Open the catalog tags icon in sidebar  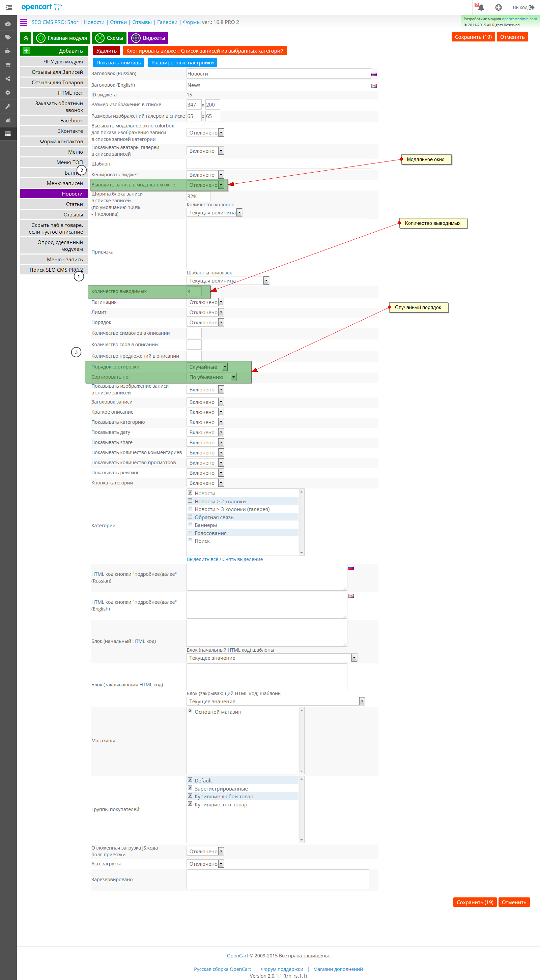(x=8, y=37)
